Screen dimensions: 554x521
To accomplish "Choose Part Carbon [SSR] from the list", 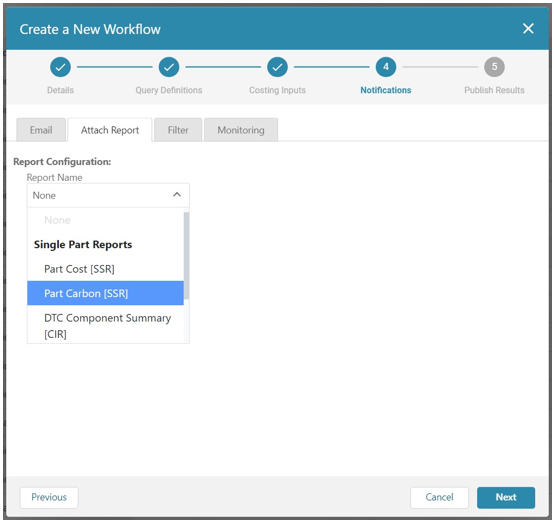I will 106,293.
